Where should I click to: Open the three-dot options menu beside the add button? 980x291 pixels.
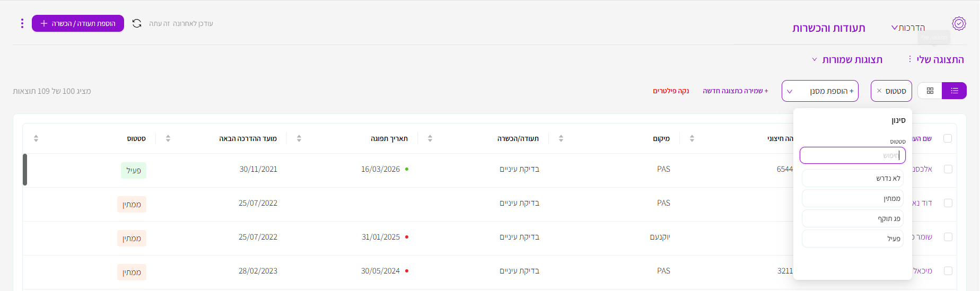[22, 23]
